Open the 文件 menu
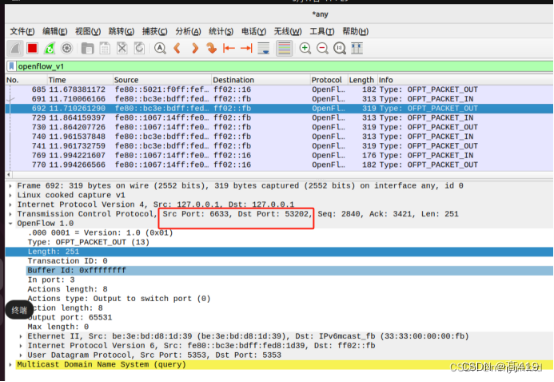Screen dimensions: 554x382 tap(22, 31)
